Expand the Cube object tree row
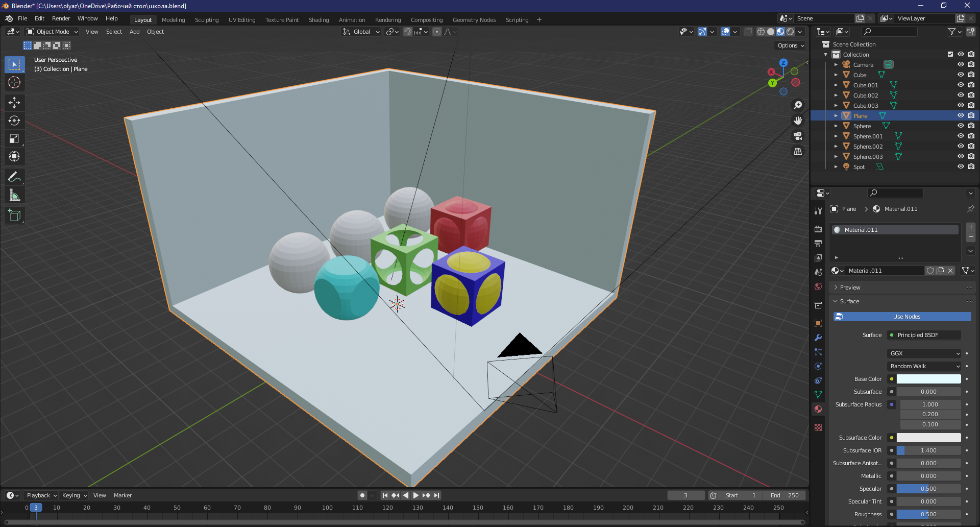The image size is (980, 527). 836,75
